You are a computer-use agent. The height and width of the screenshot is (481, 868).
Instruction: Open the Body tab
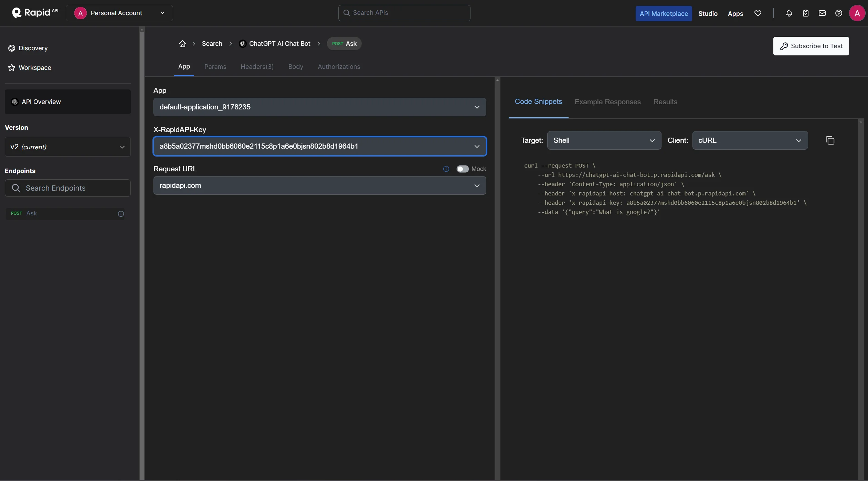296,67
